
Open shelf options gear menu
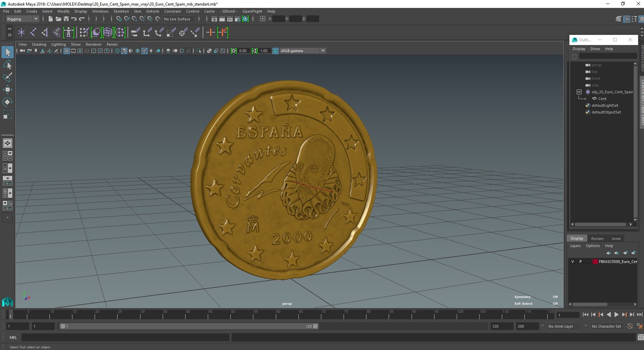tap(9, 35)
